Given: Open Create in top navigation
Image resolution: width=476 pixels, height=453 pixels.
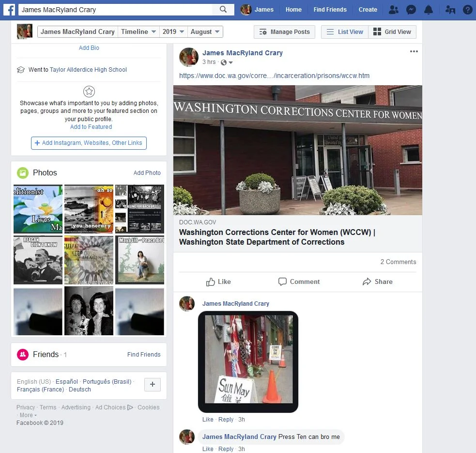Looking at the screenshot, I should point(368,10).
